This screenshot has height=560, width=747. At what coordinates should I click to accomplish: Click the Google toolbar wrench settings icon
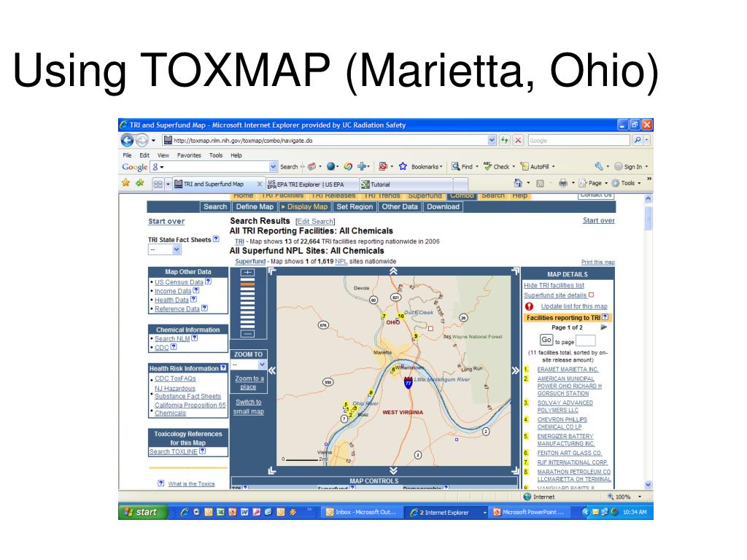tap(598, 166)
